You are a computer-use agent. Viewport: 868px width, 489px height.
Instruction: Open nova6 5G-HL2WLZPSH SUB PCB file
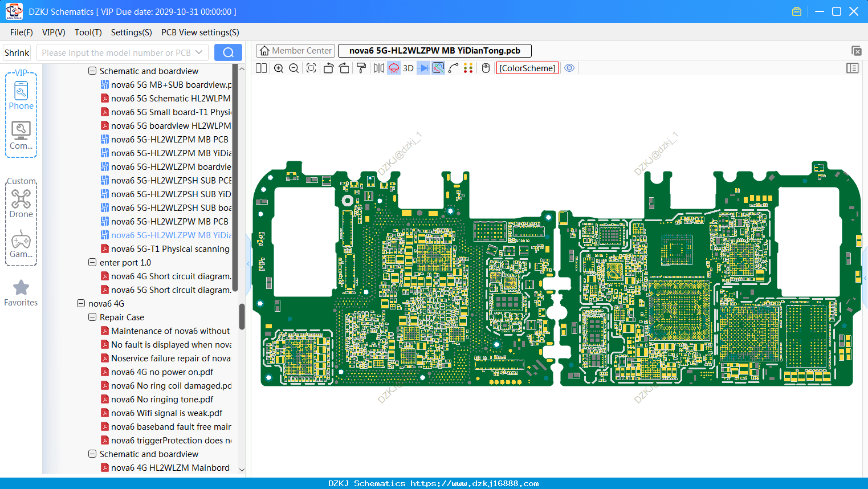166,181
